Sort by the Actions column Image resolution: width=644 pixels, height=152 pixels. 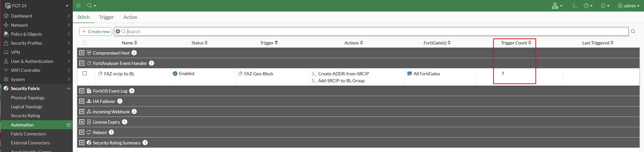(353, 43)
